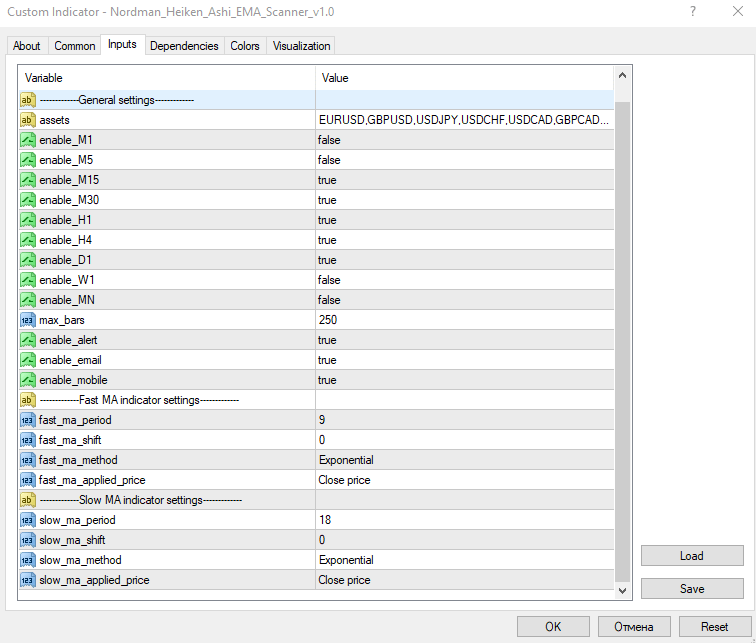Viewport: 756px width, 643px height.
Task: Click the boolean icon beside enable_W1
Action: (27, 280)
